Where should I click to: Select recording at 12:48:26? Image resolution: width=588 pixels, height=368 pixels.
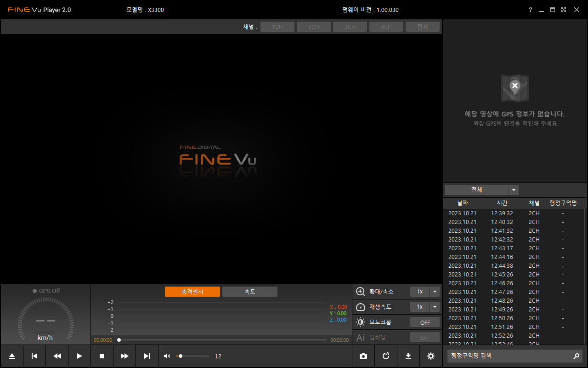pos(514,301)
